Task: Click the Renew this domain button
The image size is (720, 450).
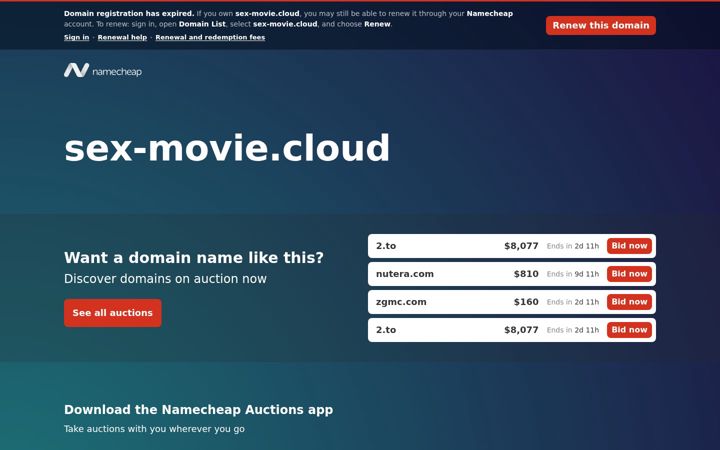Action: click(601, 26)
